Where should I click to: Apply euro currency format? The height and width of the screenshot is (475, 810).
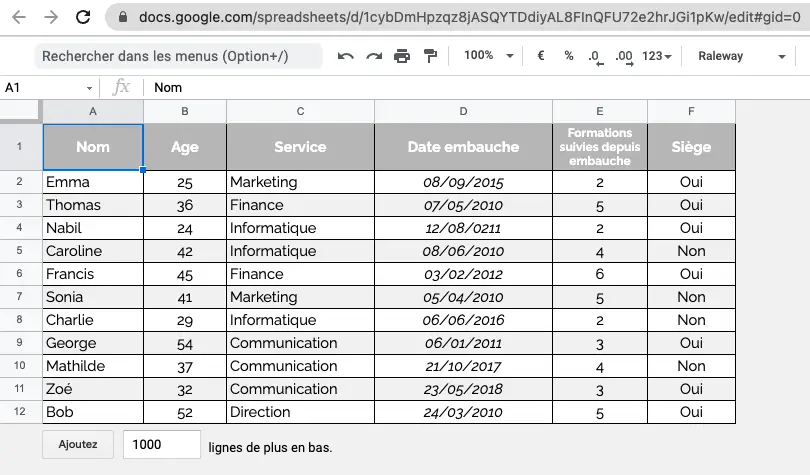[x=541, y=55]
